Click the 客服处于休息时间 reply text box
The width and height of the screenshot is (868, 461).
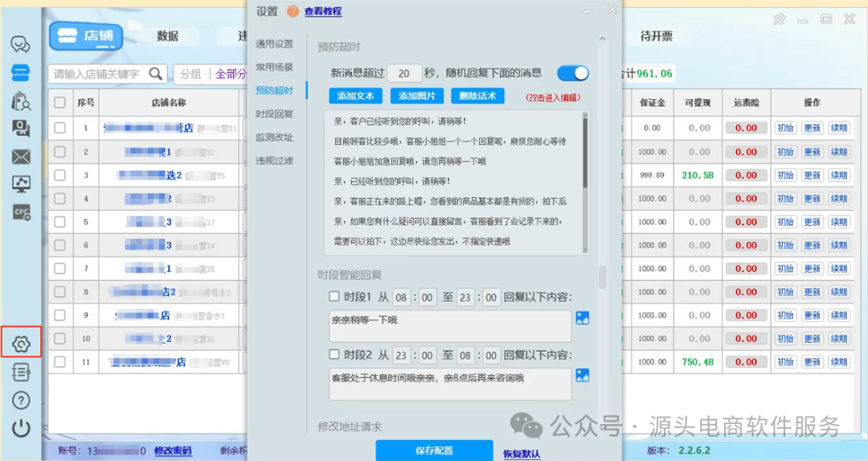pyautogui.click(x=450, y=384)
